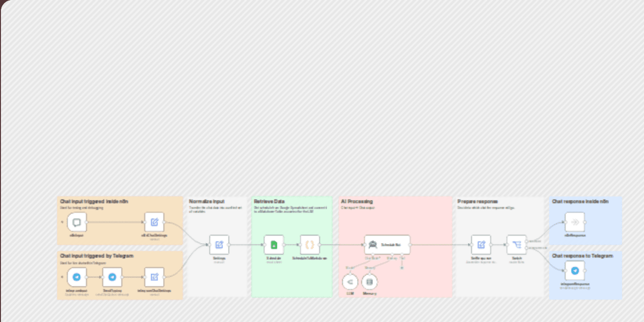
Task: Select the Settings node in Normalize Input
Action: 219,245
